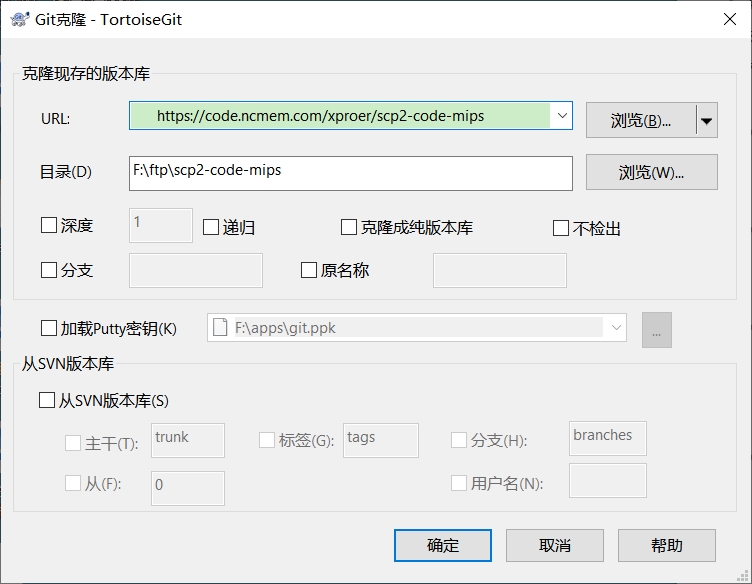Enable 加载Putty密钥 key loading
Viewport: 752px width, 584px height.
[x=49, y=328]
